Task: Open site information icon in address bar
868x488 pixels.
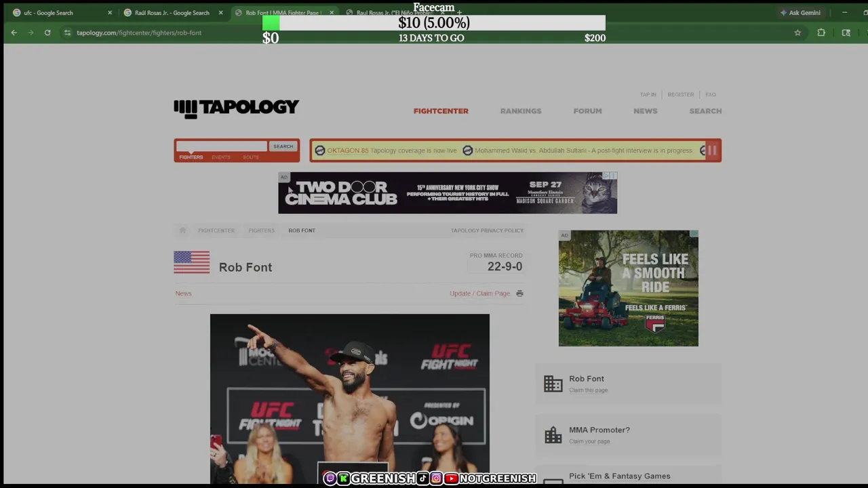Action: [x=67, y=33]
